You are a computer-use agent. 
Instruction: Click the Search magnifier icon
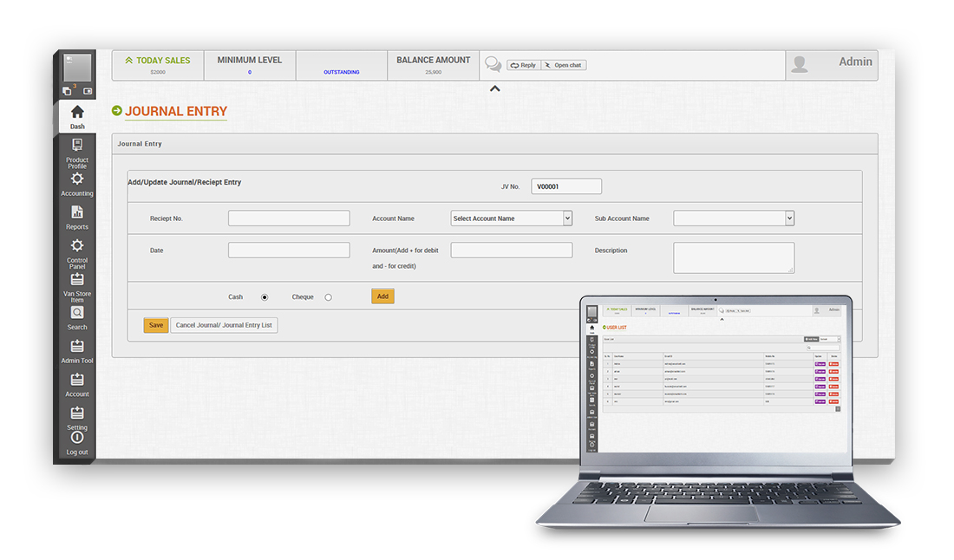point(77,313)
